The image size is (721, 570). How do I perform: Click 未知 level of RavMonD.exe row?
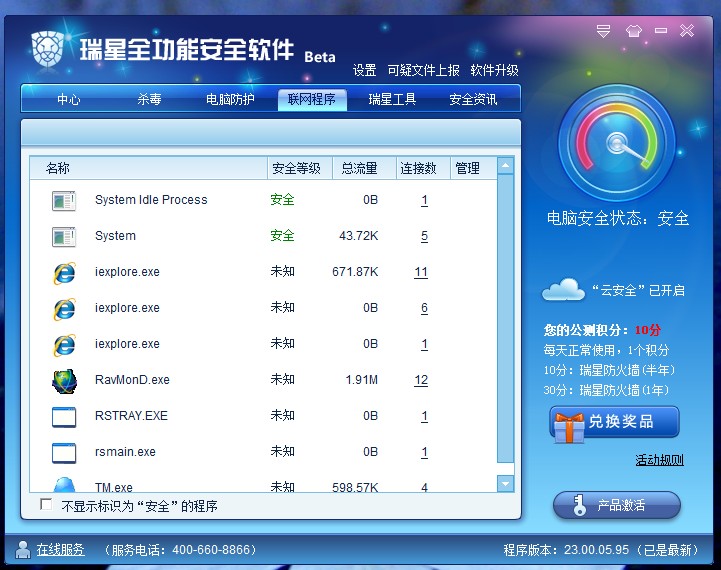click(x=282, y=380)
